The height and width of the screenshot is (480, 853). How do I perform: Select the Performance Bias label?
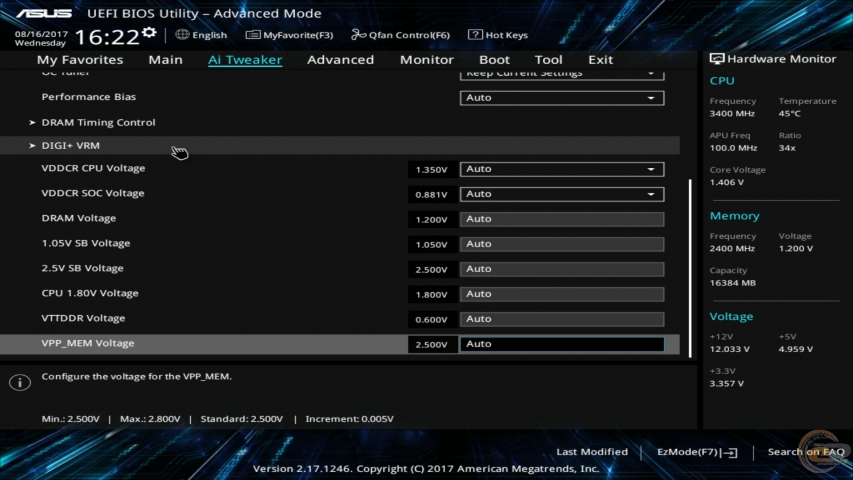coord(89,97)
